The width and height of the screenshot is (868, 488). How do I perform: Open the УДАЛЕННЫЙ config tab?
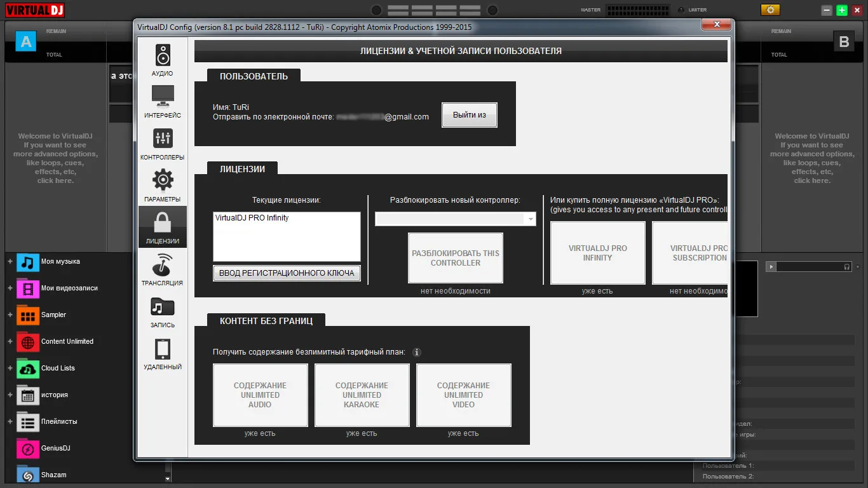(163, 353)
